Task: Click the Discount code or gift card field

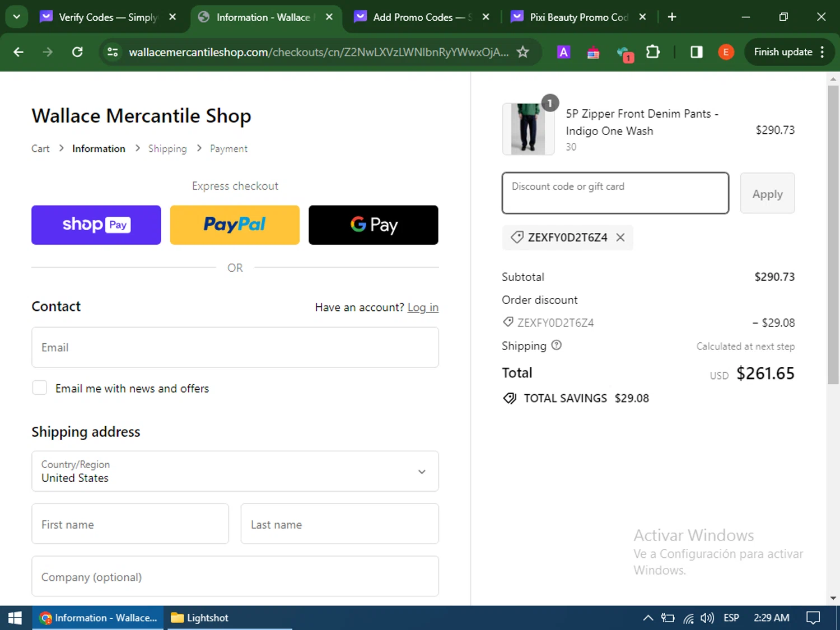Action: click(x=615, y=193)
